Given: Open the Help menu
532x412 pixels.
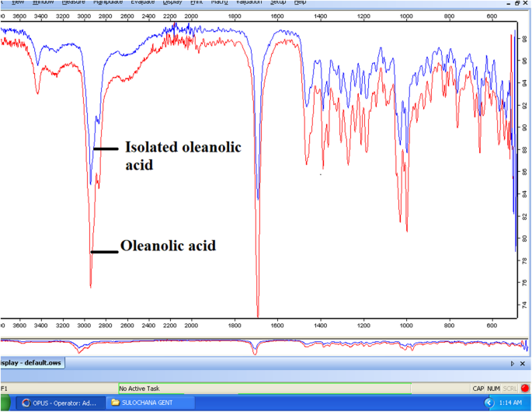Looking at the screenshot, I should coord(300,2).
